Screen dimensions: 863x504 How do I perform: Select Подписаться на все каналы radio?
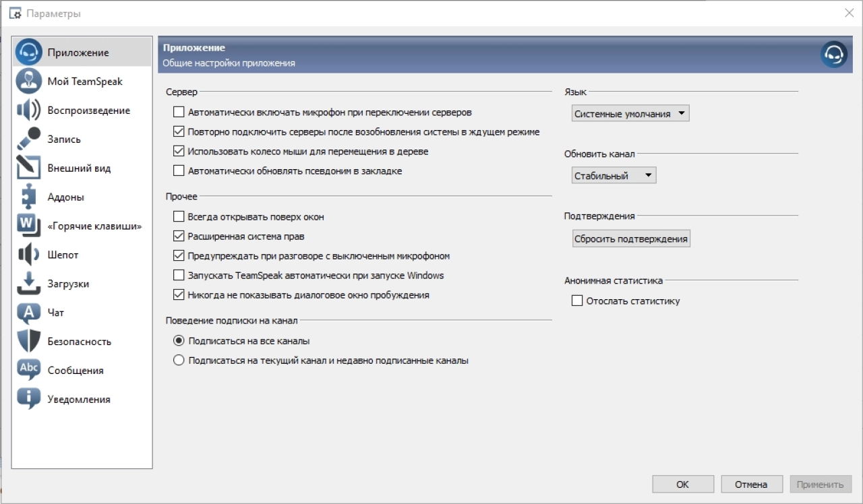(179, 341)
